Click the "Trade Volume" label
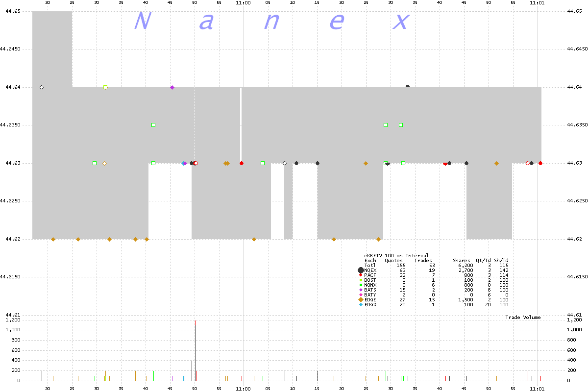 tap(523, 318)
